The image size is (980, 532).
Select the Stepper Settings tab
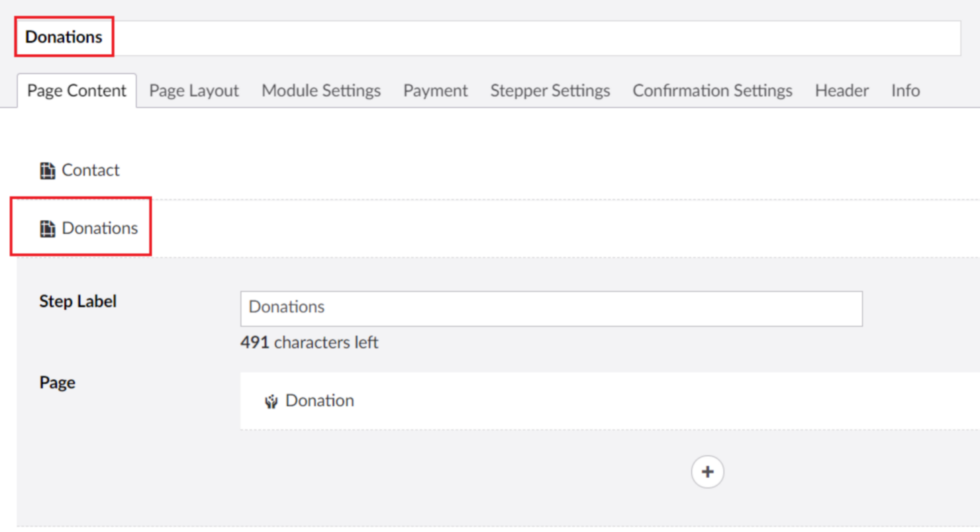pyautogui.click(x=550, y=91)
